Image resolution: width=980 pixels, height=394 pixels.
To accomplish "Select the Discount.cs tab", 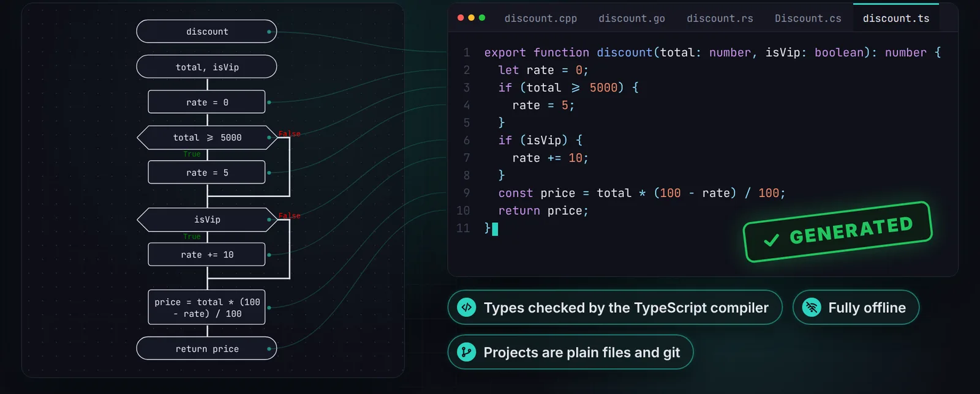I will click(808, 18).
